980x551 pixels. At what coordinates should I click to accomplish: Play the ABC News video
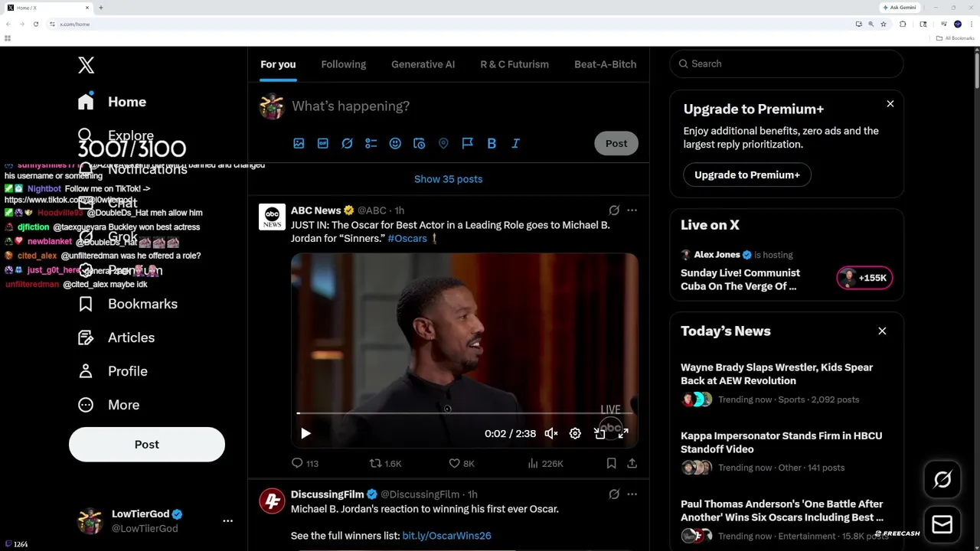tap(305, 434)
